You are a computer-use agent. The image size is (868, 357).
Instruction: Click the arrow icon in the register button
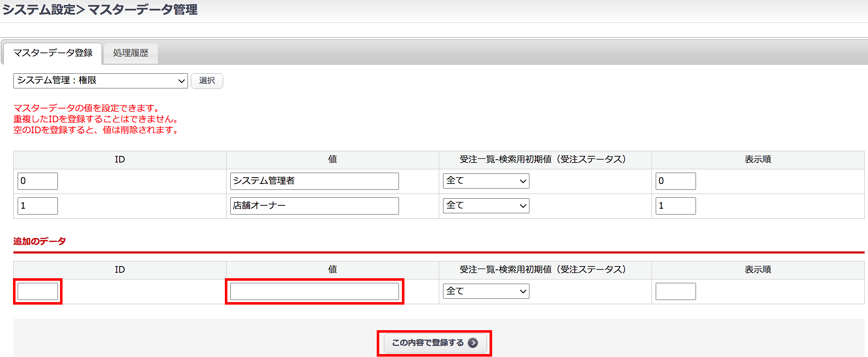[473, 343]
